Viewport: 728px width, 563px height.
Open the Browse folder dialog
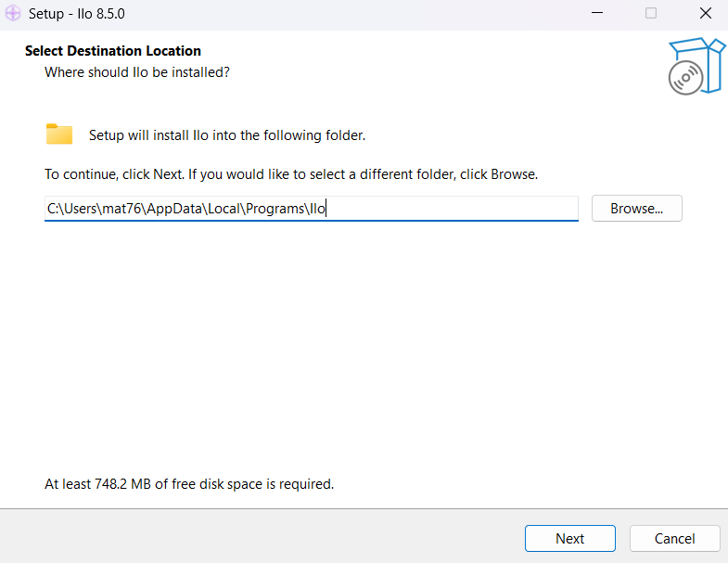tap(636, 208)
